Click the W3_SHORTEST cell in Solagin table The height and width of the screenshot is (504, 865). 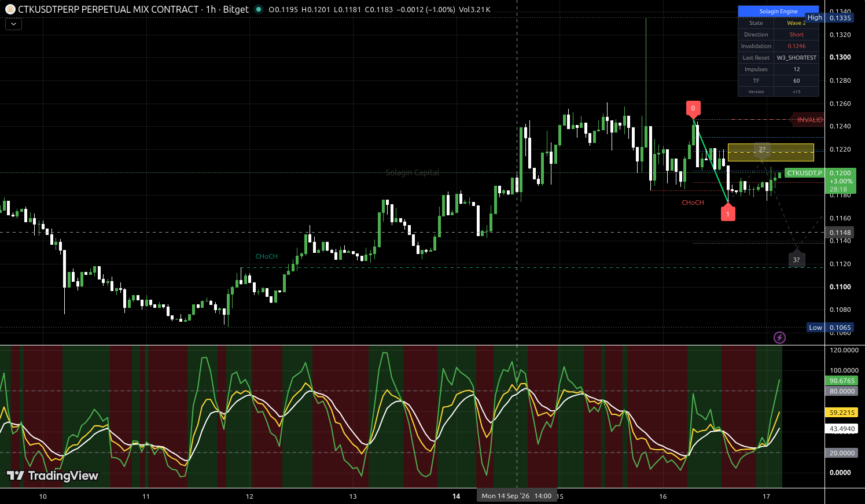[796, 57]
